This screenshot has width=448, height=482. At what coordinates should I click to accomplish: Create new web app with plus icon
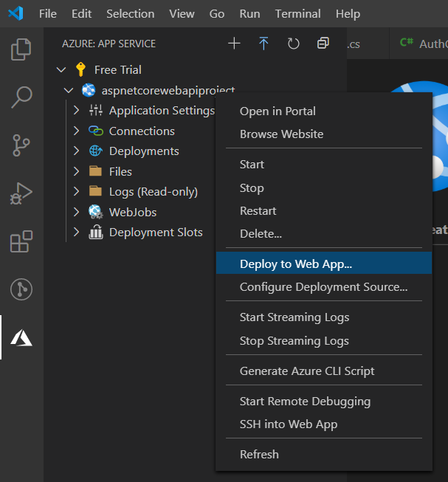(x=234, y=44)
